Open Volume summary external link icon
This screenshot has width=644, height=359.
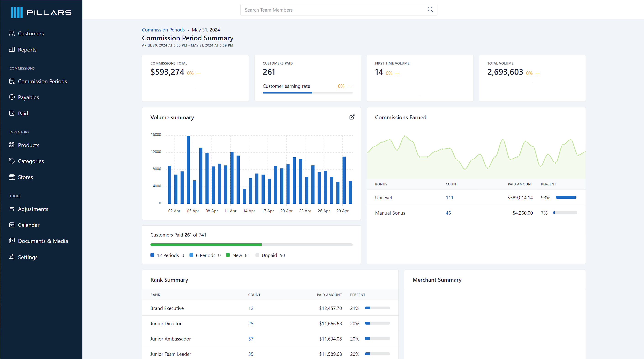click(x=352, y=117)
